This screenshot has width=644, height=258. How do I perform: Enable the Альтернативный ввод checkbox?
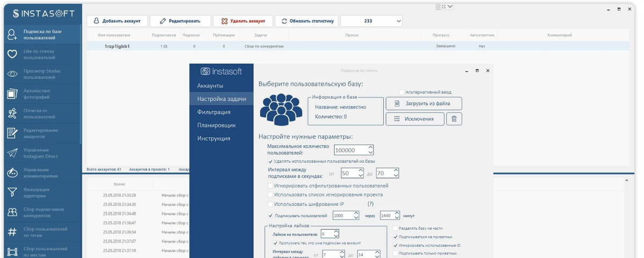(x=402, y=92)
